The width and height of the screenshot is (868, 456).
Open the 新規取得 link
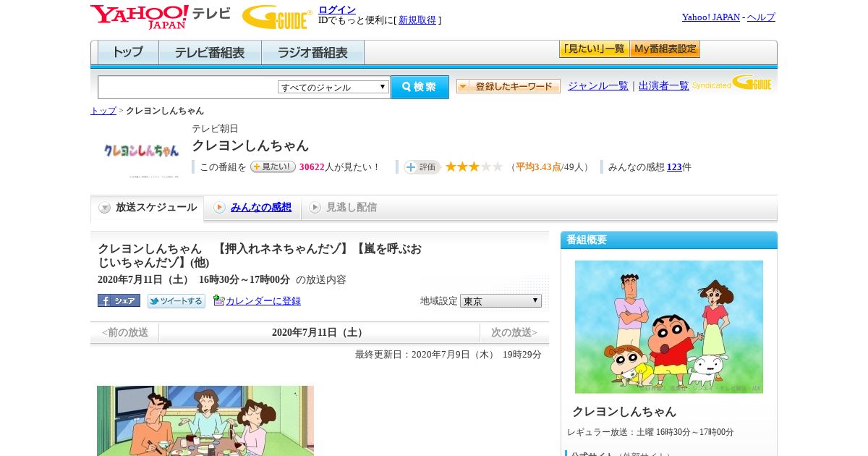(x=417, y=20)
